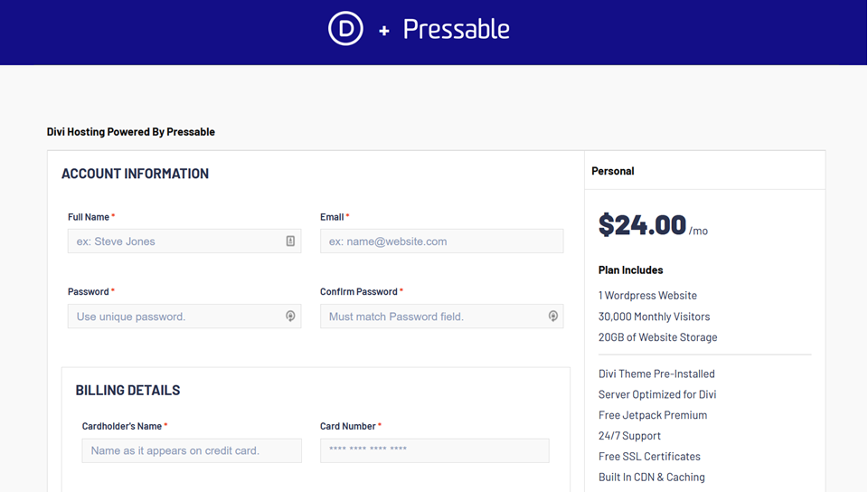The image size is (868, 492).
Task: Click the Account Information heading
Action: [x=135, y=174]
